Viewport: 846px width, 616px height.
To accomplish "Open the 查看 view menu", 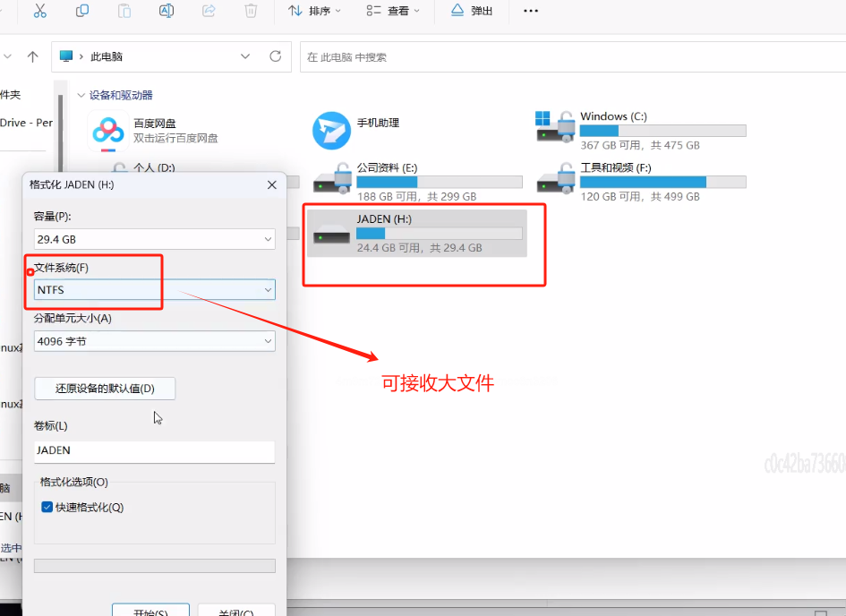I will pyautogui.click(x=393, y=11).
